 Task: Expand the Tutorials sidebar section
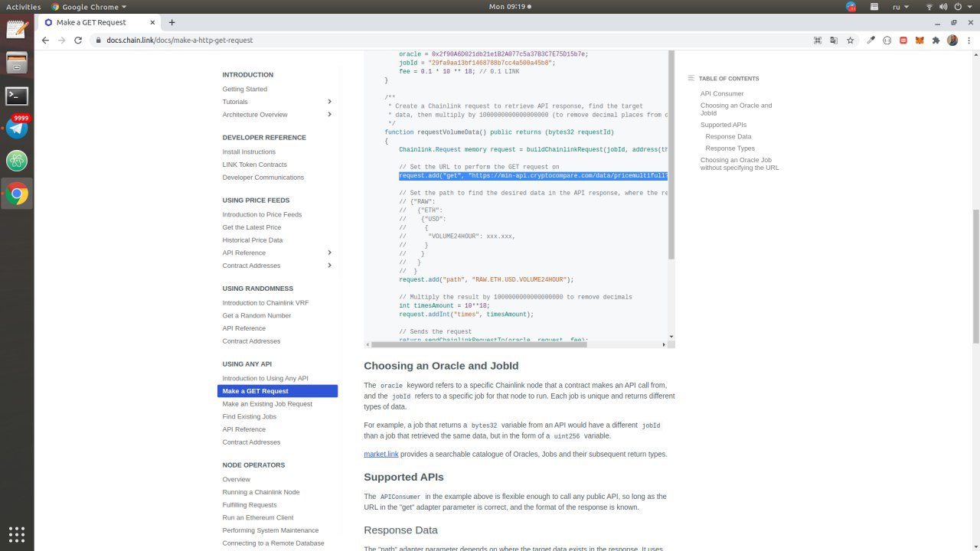point(329,102)
